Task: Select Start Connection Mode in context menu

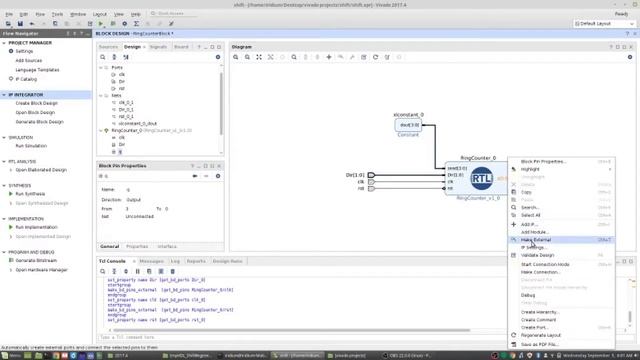Action: click(x=562, y=264)
